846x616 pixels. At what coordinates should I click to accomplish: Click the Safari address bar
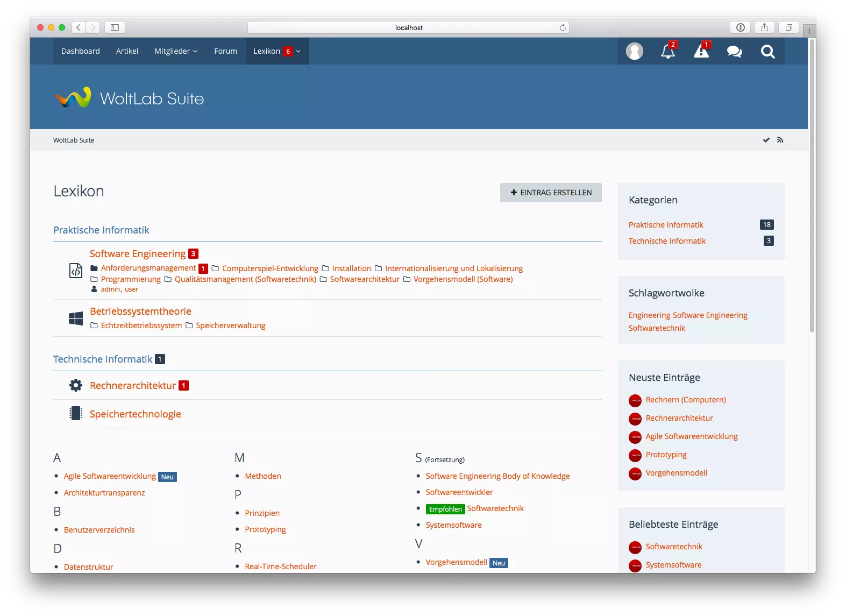pos(408,27)
